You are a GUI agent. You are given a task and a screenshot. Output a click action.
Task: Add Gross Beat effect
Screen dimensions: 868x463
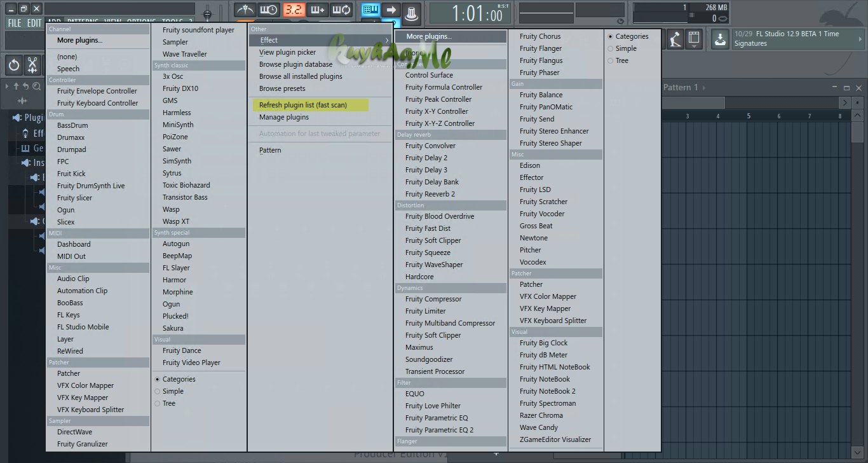(x=536, y=226)
